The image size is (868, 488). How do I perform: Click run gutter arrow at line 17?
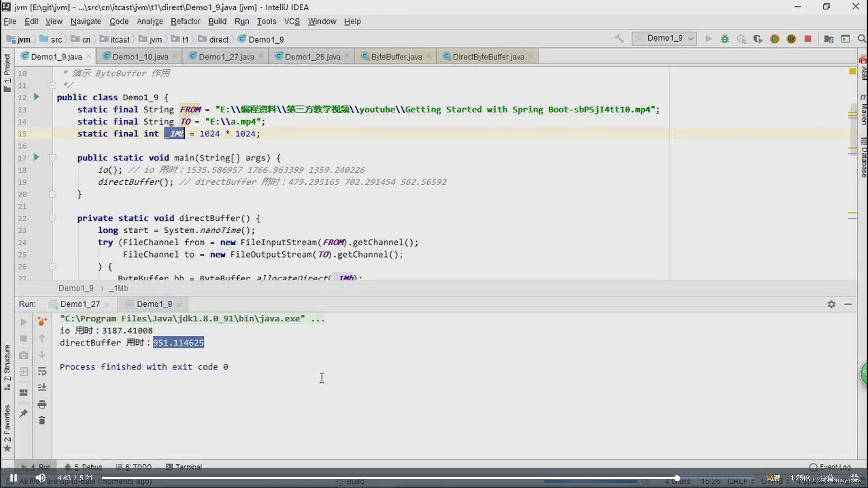[36, 157]
